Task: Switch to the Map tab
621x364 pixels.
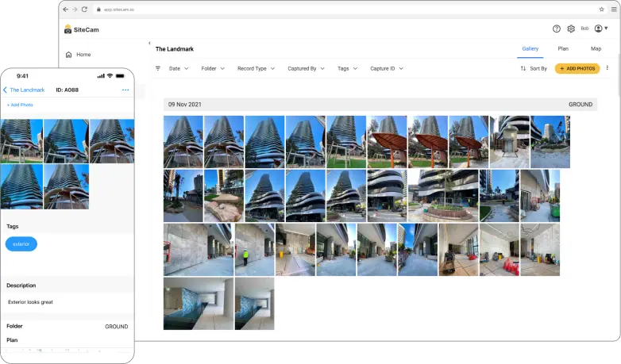Action: pyautogui.click(x=596, y=48)
